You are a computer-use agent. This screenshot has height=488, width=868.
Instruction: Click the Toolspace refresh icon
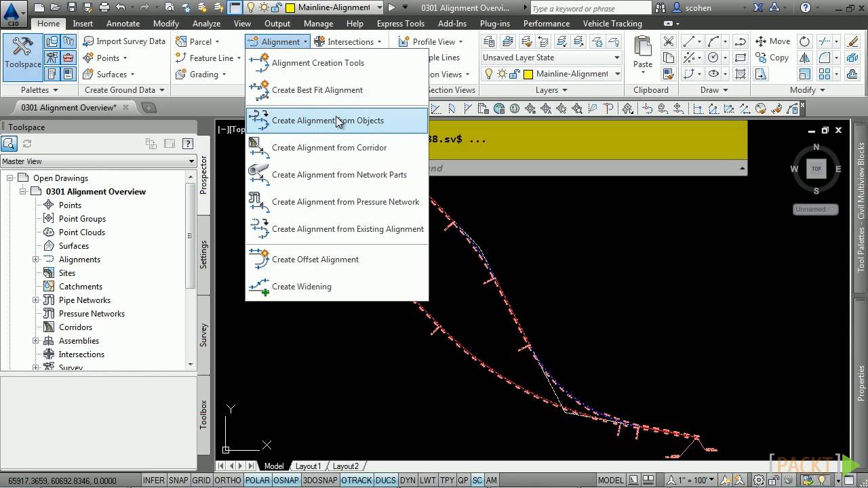click(27, 144)
